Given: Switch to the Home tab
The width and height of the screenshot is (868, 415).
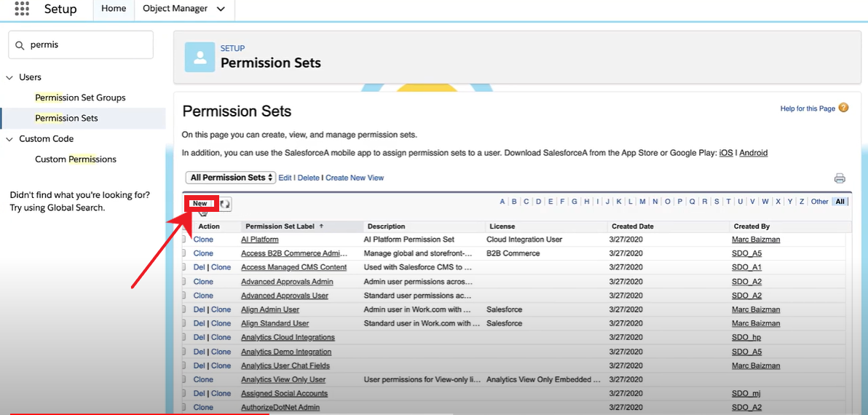Looking at the screenshot, I should click(113, 9).
